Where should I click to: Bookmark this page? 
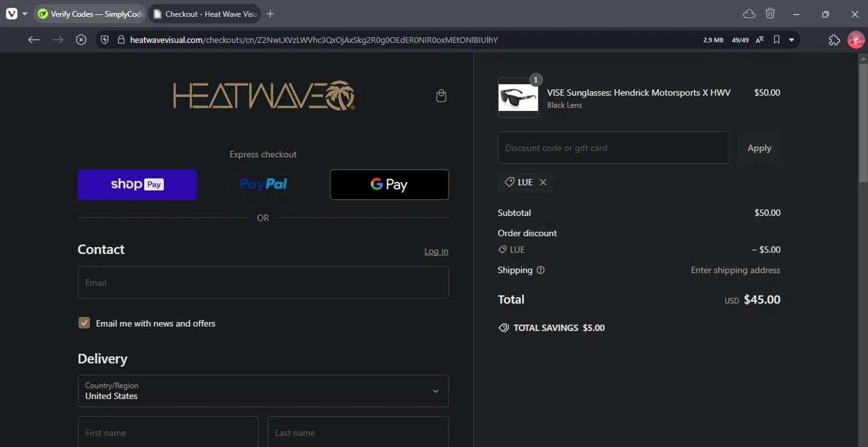coord(777,40)
